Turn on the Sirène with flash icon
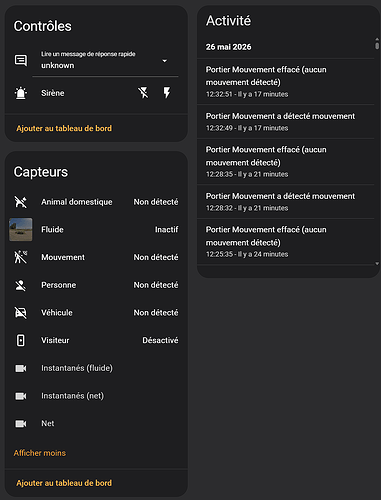 [x=167, y=93]
